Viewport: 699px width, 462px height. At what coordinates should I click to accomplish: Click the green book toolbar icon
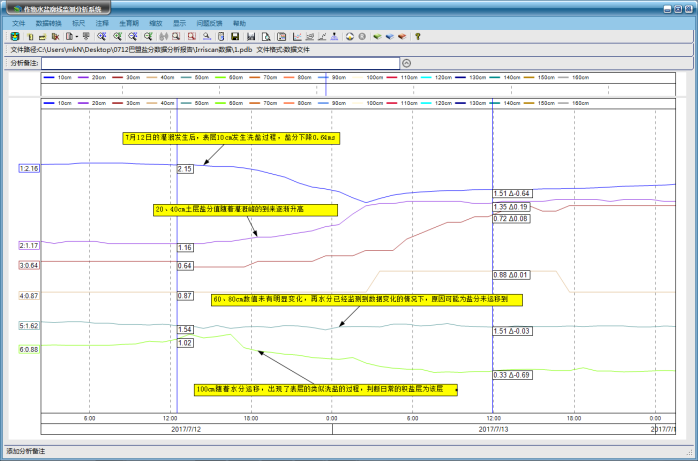click(x=377, y=37)
